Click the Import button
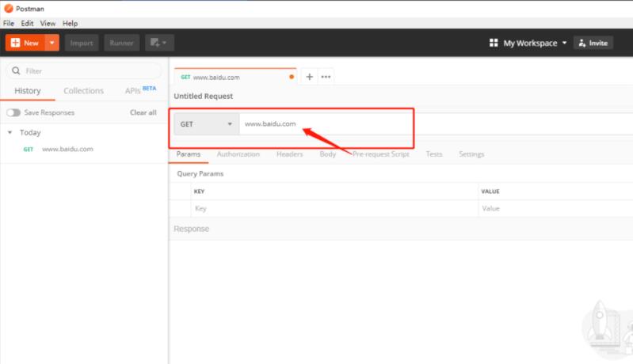Viewport: 633px width, 364px height. [x=82, y=43]
